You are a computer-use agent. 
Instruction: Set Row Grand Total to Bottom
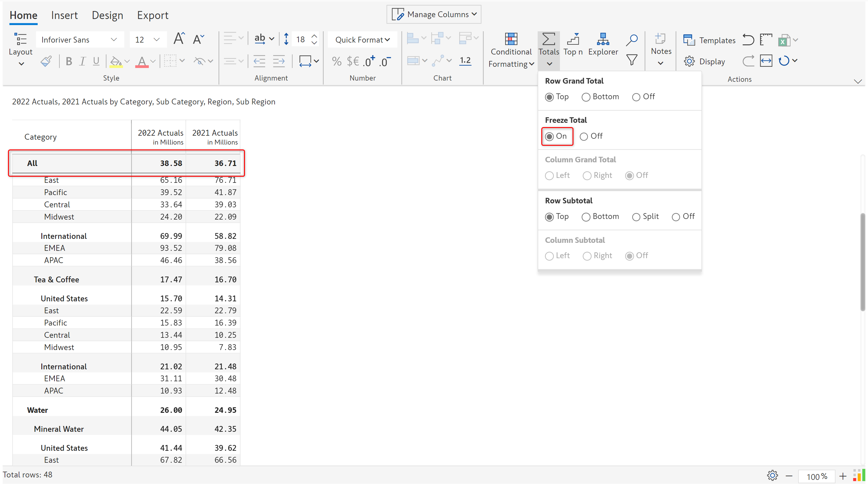click(586, 97)
